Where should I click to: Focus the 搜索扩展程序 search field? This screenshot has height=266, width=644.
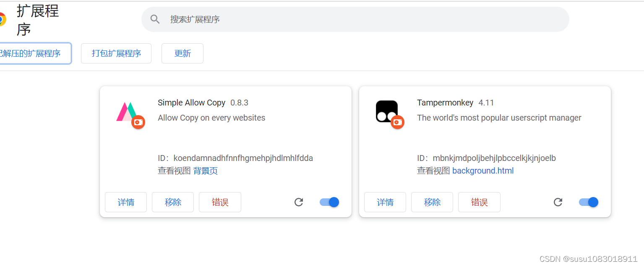(x=355, y=19)
